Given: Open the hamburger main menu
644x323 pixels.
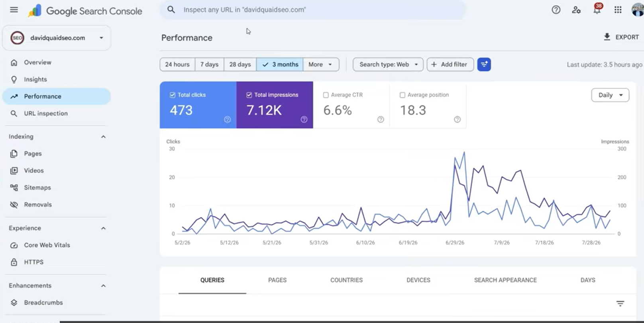Looking at the screenshot, I should pyautogui.click(x=14, y=10).
